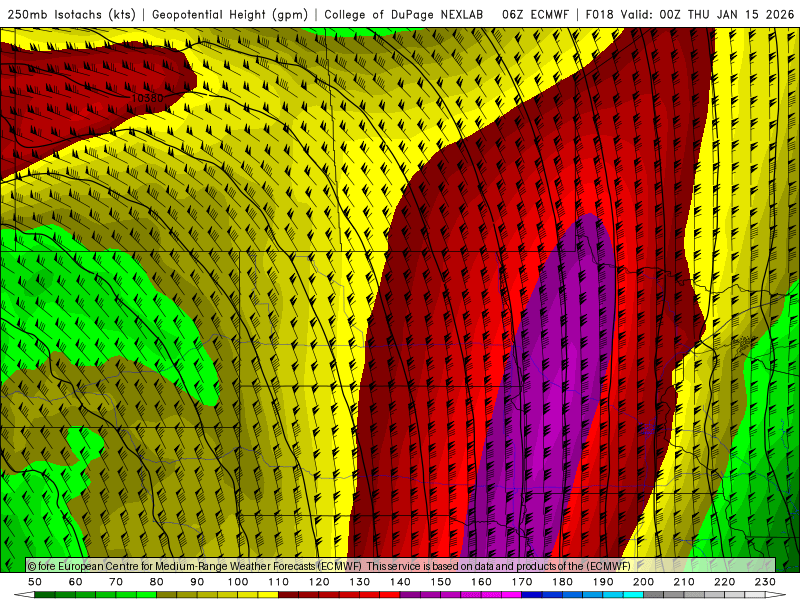Click the '150' legend value

point(441,582)
